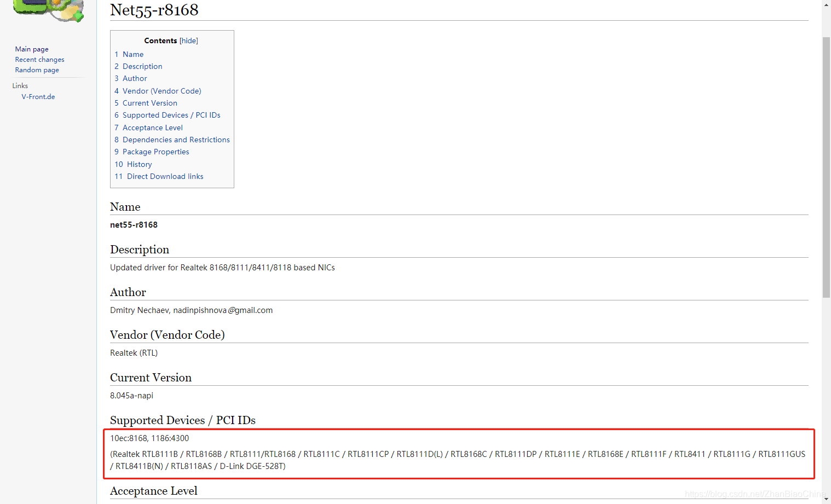This screenshot has width=831, height=504.
Task: Click the 'Updated driver for Realtek' description
Action: pyautogui.click(x=222, y=268)
